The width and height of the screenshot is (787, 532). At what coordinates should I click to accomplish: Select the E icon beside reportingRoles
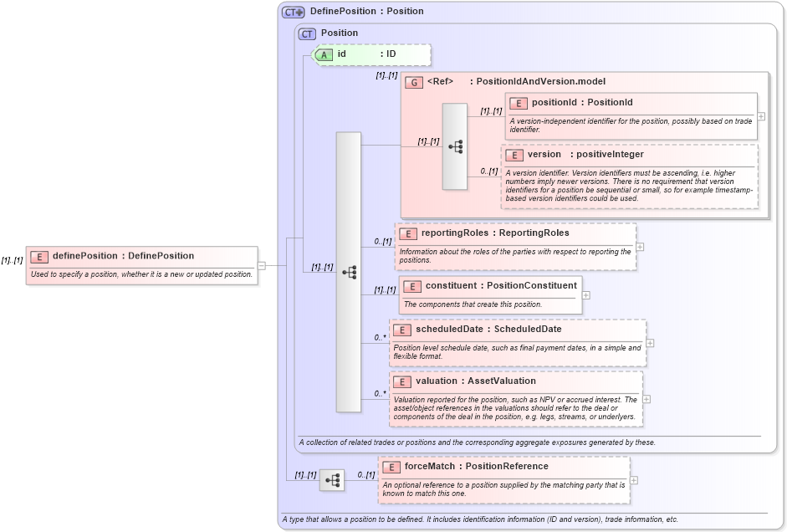407,233
